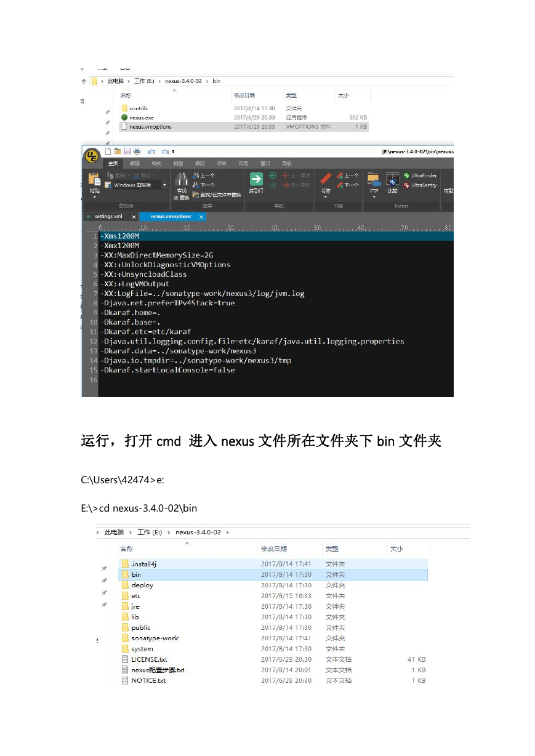The height and width of the screenshot is (756, 535).
Task: Click the UltraEdit application logo button
Action: coord(91,156)
